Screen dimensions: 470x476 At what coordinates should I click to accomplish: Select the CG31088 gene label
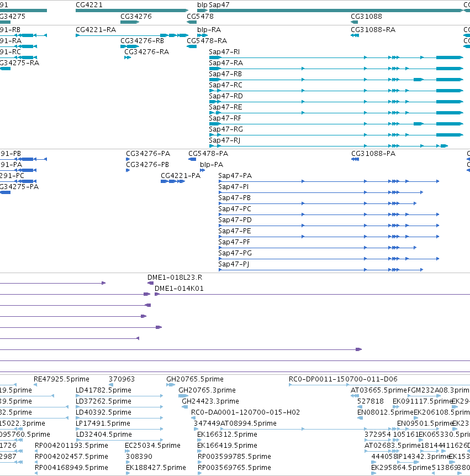coord(366,17)
